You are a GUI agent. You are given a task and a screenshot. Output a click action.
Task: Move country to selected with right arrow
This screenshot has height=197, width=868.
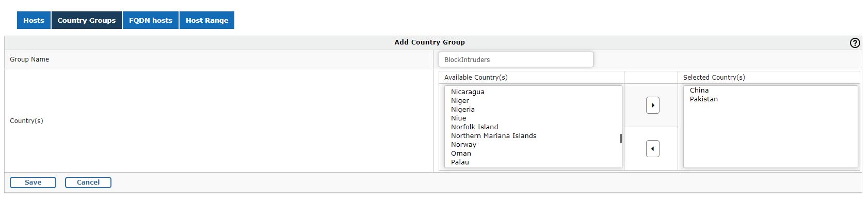pyautogui.click(x=652, y=105)
